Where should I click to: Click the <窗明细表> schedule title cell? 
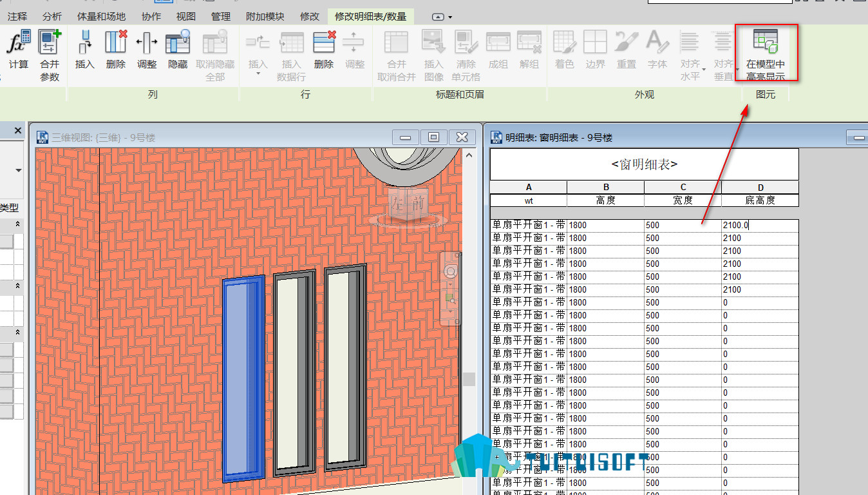click(x=644, y=164)
